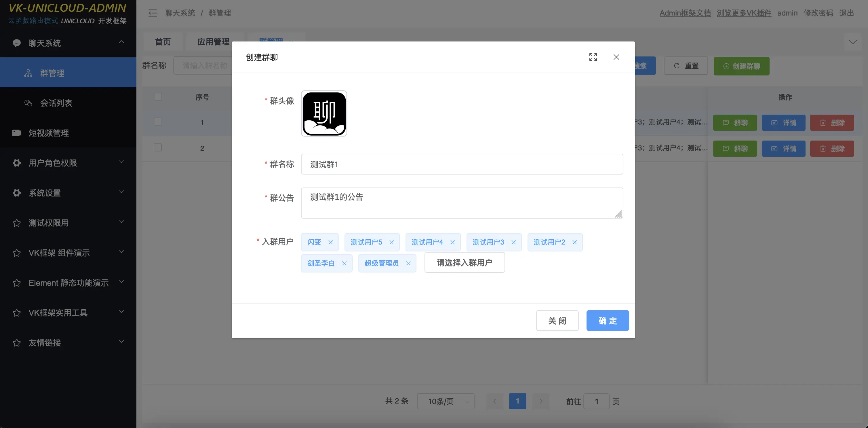Screen dimensions: 868x428
Task: Click the 聊天系统 chat bubble icon
Action: (16, 43)
